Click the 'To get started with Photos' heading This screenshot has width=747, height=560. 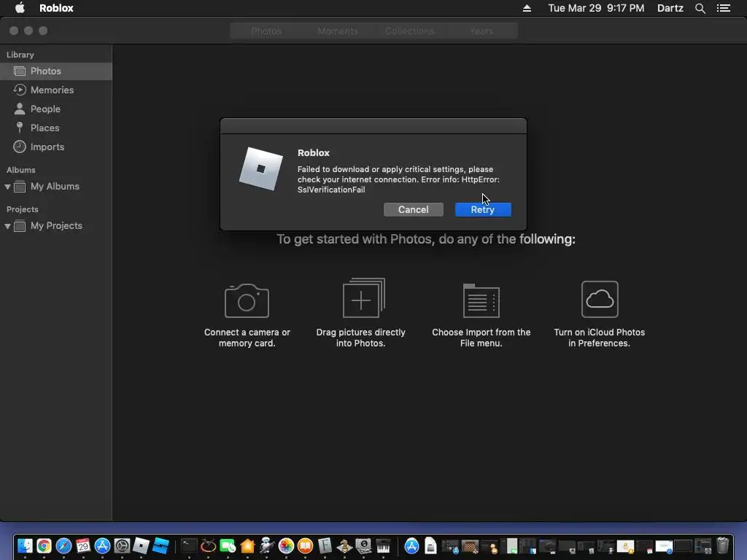[426, 239]
